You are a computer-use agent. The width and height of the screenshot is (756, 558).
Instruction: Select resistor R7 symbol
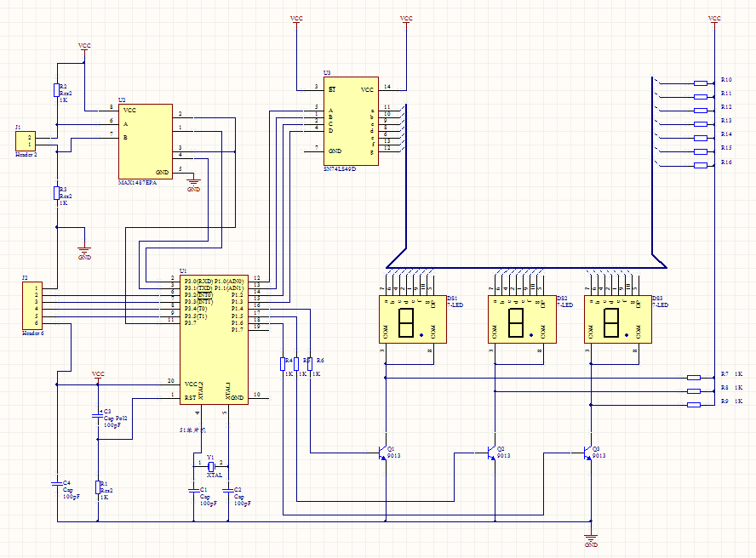point(694,378)
